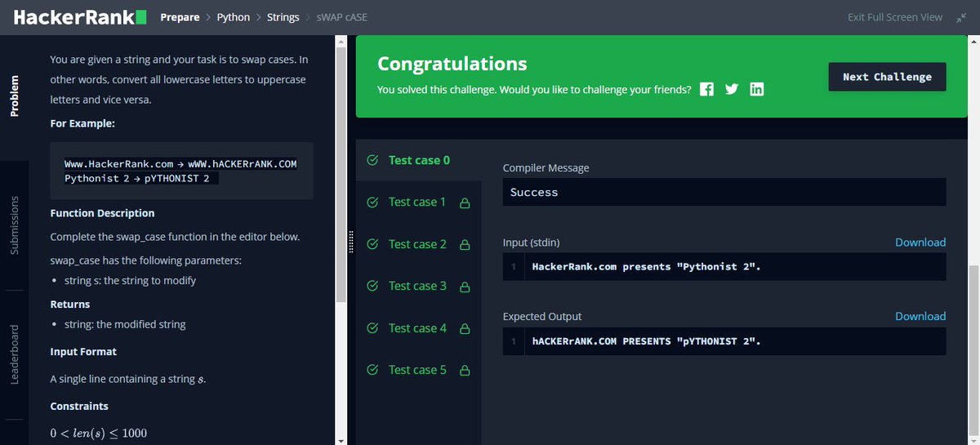This screenshot has height=445, width=980.
Task: Open the Python breadcrumb link
Action: [x=234, y=17]
